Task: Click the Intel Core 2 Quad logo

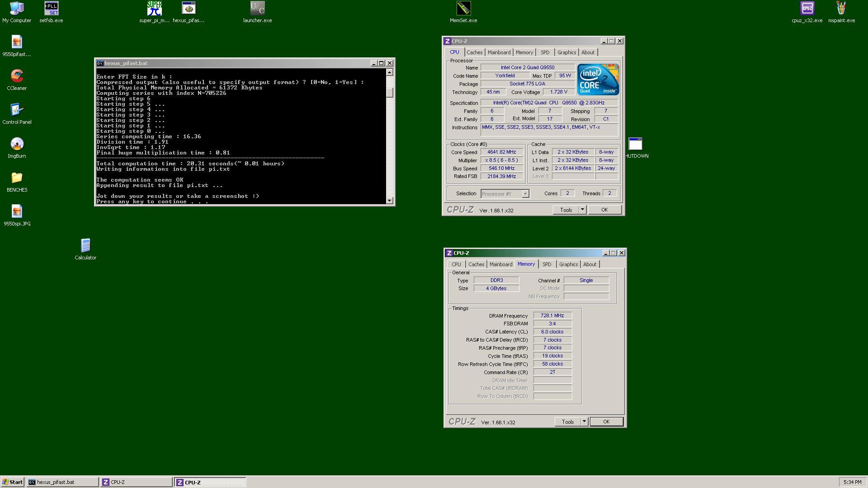Action: (x=598, y=79)
